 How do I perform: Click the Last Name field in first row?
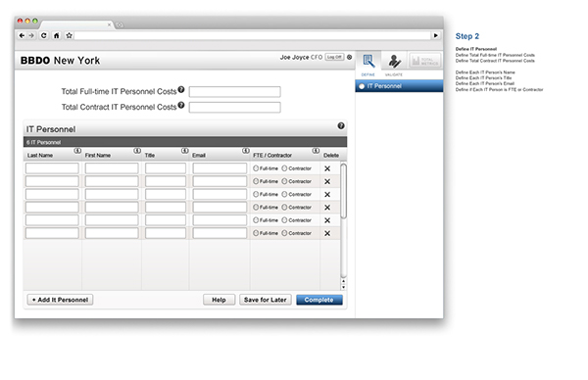click(x=52, y=168)
